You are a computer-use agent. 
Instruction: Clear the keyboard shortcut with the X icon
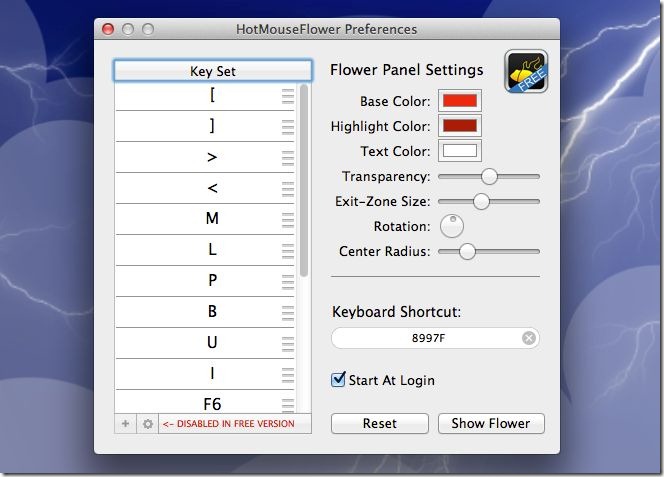coord(528,338)
